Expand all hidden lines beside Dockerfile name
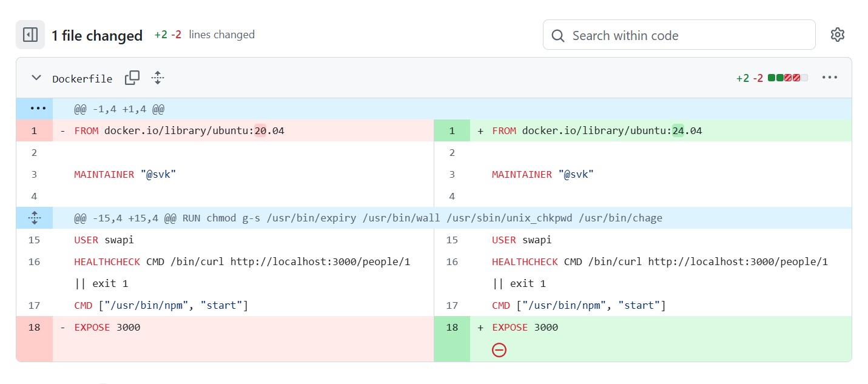Screen dimensions: 868x384 coord(156,78)
